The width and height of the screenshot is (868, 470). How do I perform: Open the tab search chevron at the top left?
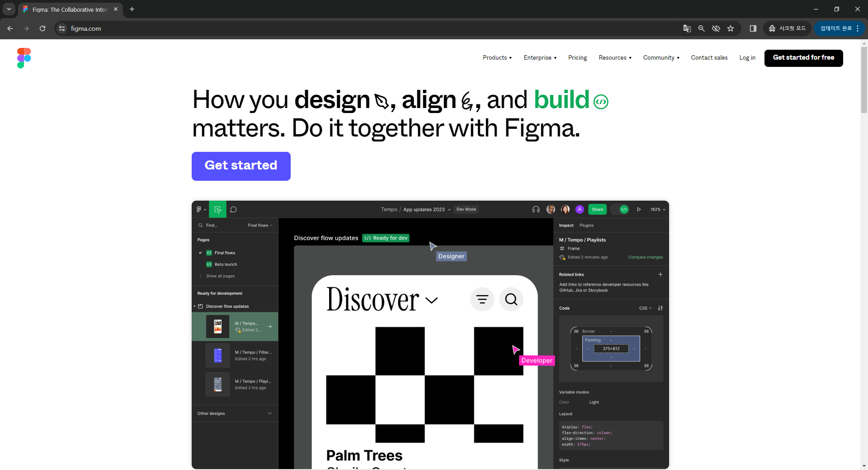click(x=9, y=9)
